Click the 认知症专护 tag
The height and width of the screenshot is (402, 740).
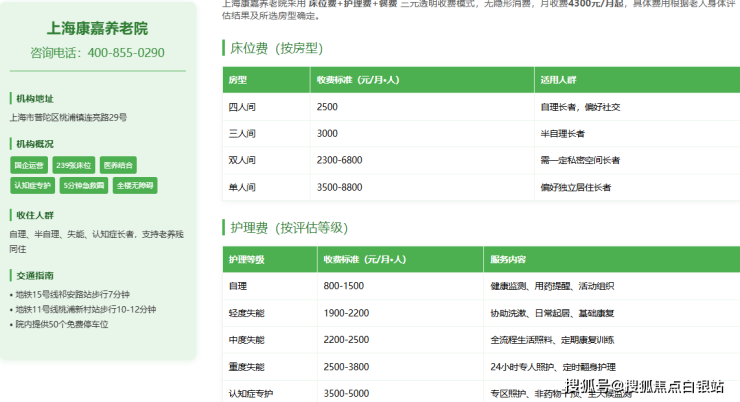(33, 185)
